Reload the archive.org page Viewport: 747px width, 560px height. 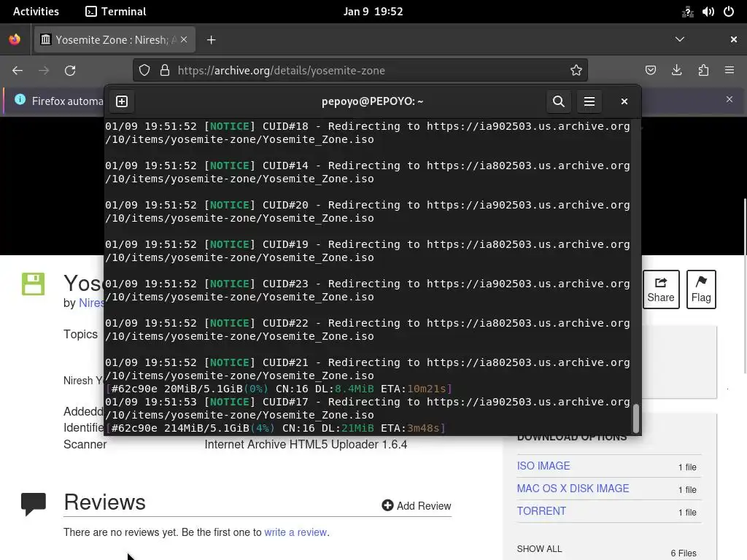click(x=70, y=71)
